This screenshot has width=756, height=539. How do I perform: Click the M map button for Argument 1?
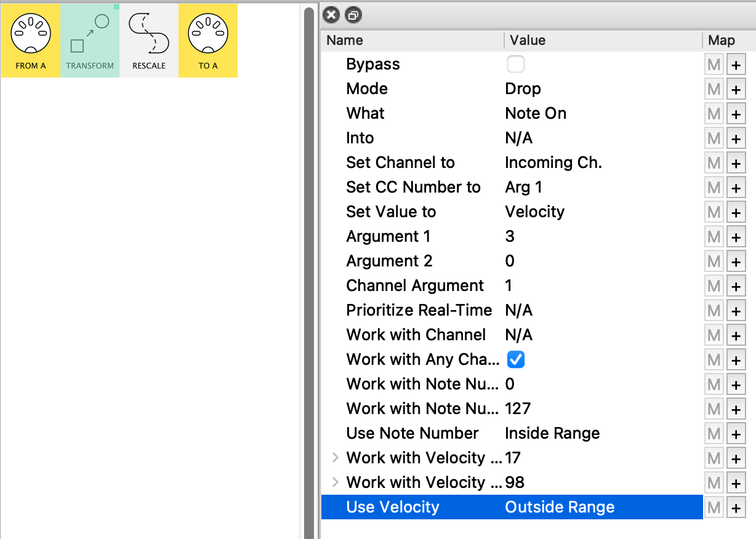click(714, 237)
